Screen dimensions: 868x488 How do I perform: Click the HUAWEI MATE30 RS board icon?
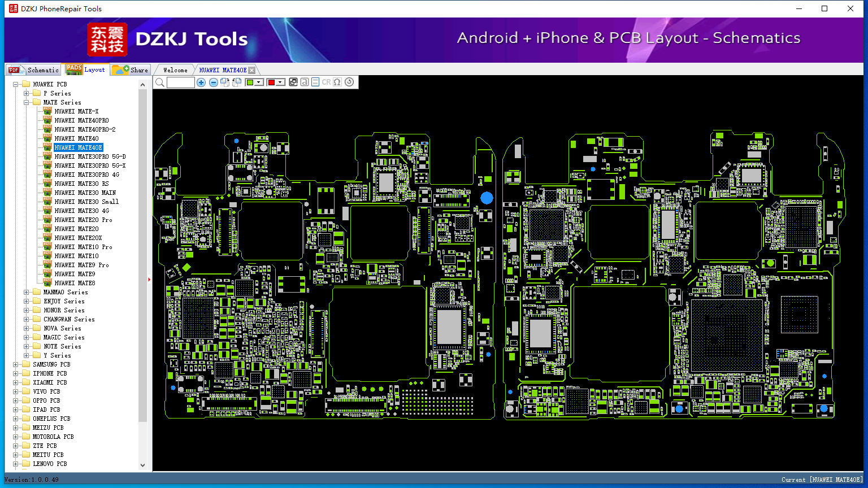coord(47,184)
